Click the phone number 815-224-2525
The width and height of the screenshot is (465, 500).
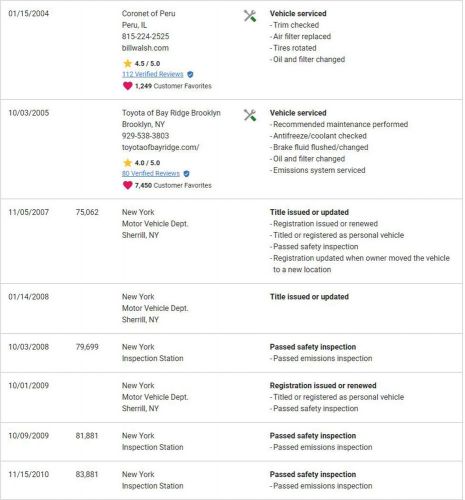click(146, 36)
